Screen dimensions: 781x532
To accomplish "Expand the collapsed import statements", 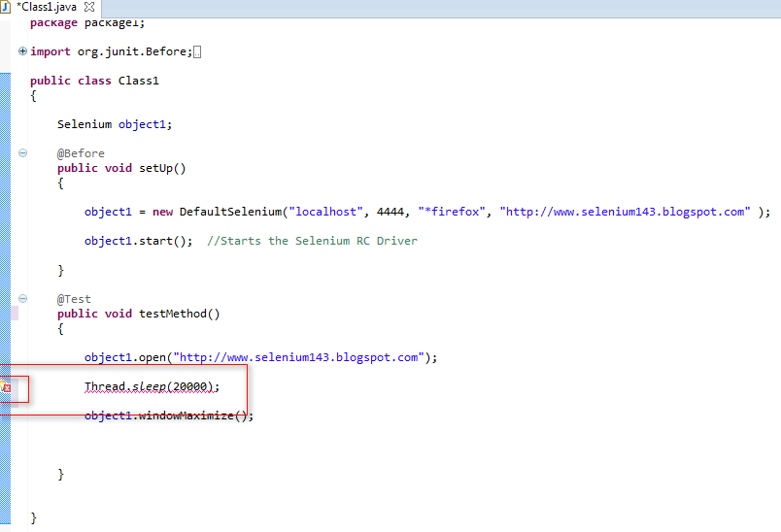I will [22, 50].
